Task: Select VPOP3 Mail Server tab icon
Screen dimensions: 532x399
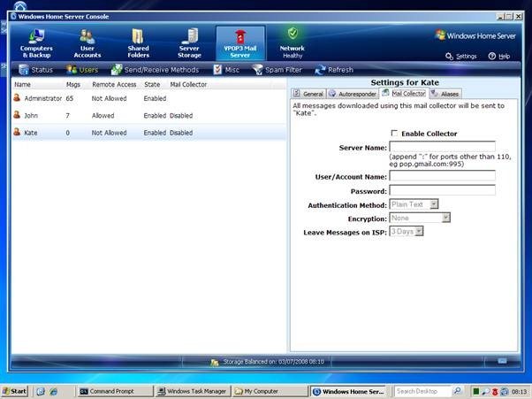Action: (x=240, y=43)
